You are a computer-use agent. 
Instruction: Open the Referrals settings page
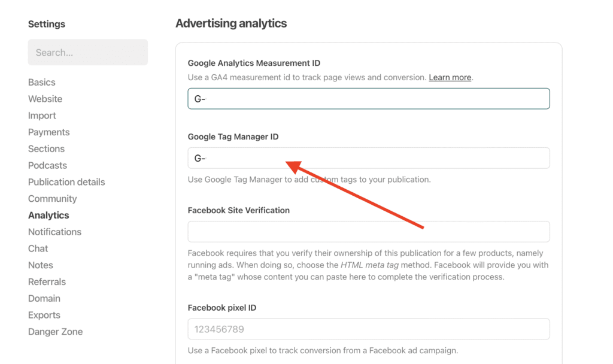click(x=47, y=281)
